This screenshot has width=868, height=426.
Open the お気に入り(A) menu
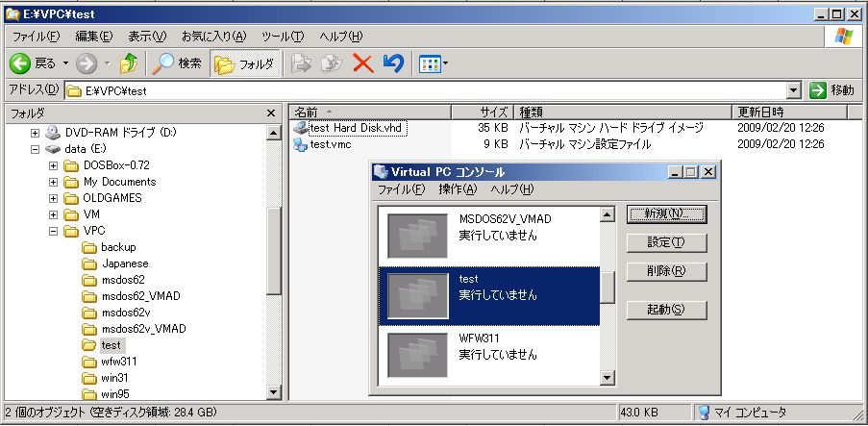click(x=213, y=37)
